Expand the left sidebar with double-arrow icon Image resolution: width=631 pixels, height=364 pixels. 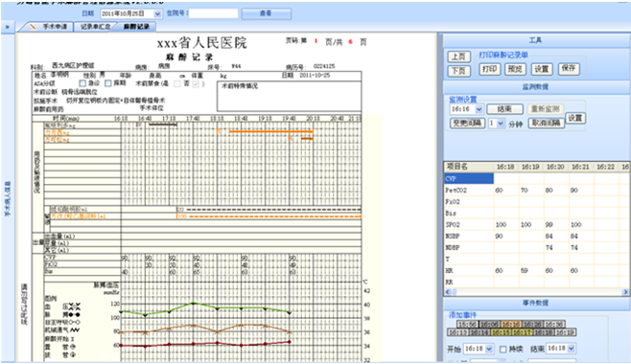pyautogui.click(x=8, y=28)
